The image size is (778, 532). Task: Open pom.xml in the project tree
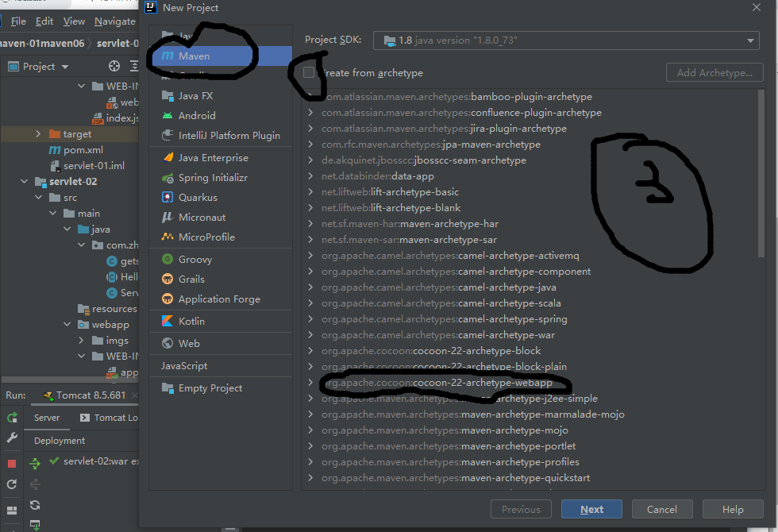[76, 150]
